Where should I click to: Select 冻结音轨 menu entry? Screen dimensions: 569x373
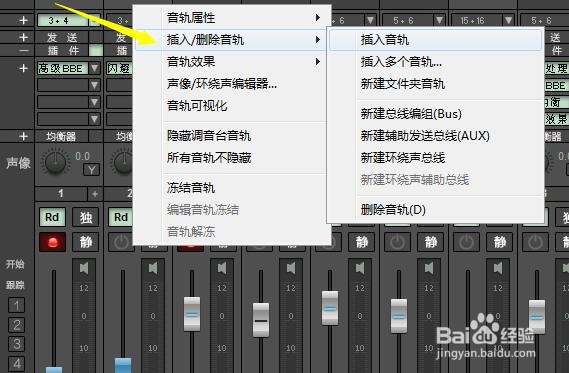click(232, 188)
